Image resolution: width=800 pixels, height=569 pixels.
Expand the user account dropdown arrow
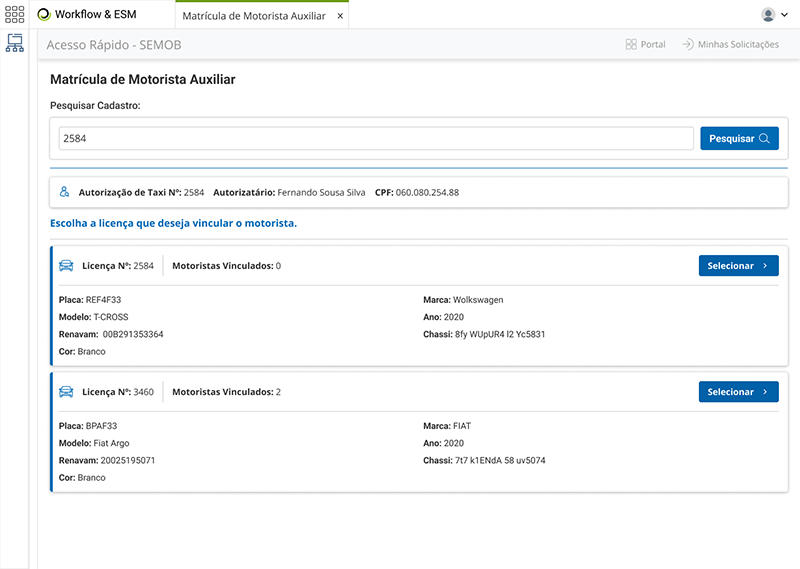pyautogui.click(x=785, y=15)
